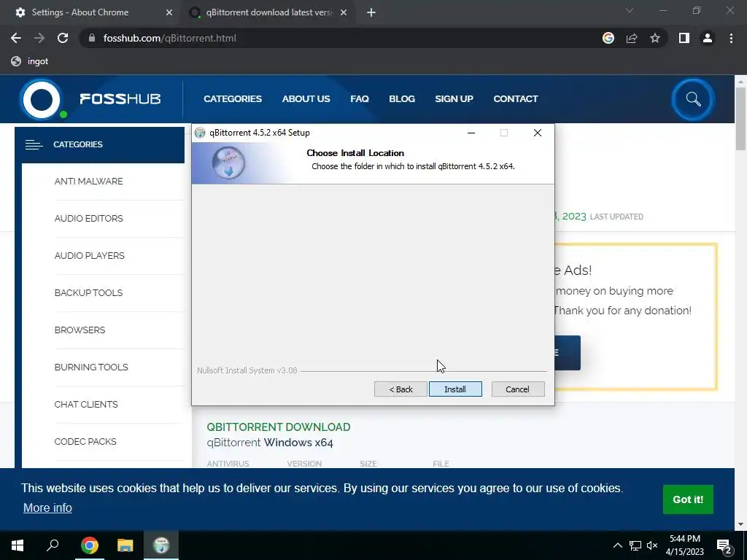Open a new Chrome tab
Image resolution: width=747 pixels, height=560 pixels.
point(371,13)
